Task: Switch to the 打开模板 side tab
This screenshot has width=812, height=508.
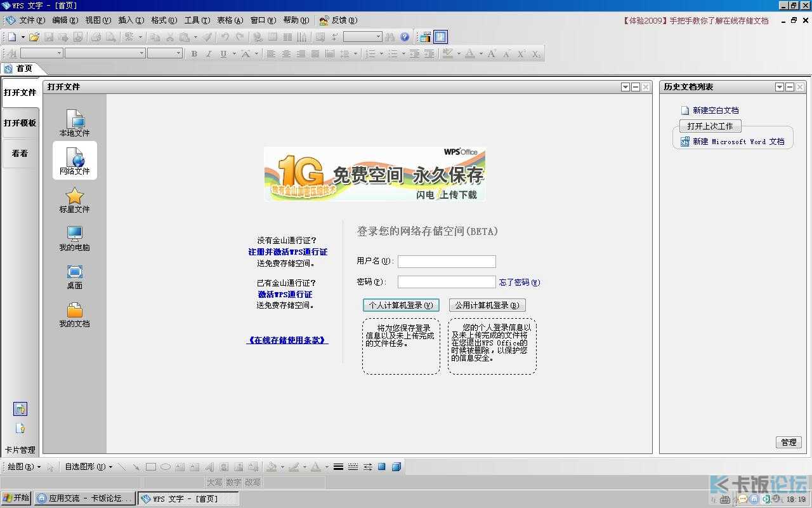Action: pyautogui.click(x=20, y=123)
